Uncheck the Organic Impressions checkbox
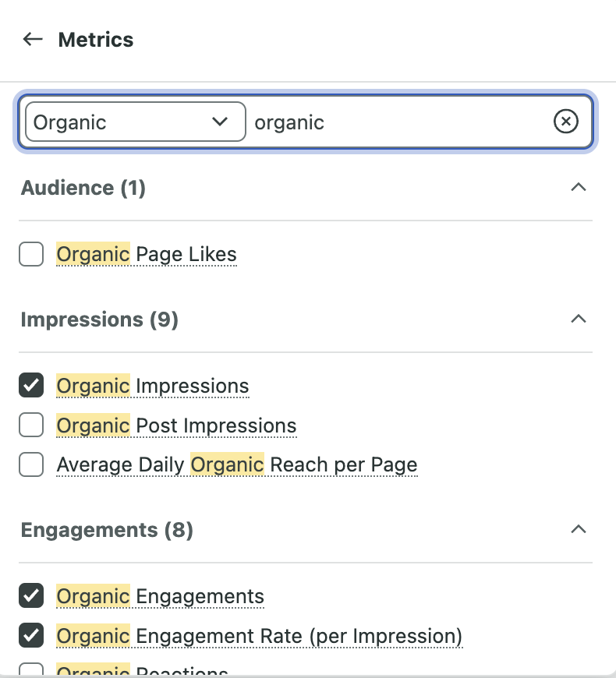The height and width of the screenshot is (678, 616). [x=31, y=386]
